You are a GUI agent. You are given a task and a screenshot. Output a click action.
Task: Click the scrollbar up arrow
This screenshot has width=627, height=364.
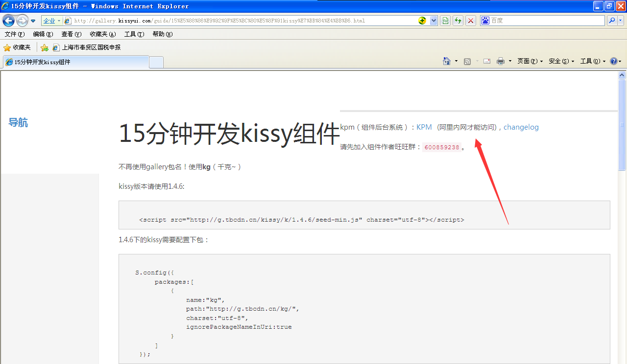point(622,75)
